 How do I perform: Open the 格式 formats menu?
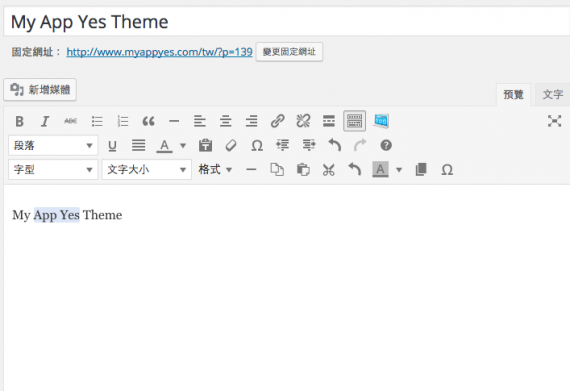point(215,170)
